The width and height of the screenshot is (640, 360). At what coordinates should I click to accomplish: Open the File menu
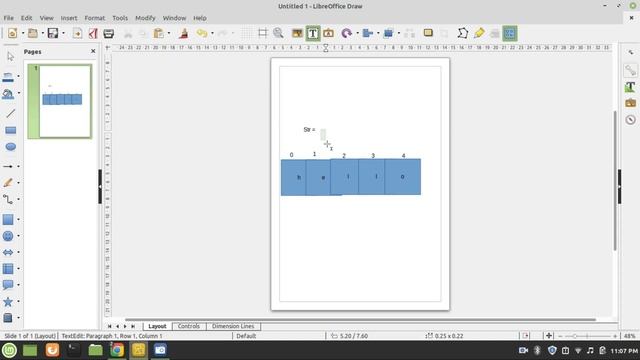[9, 18]
